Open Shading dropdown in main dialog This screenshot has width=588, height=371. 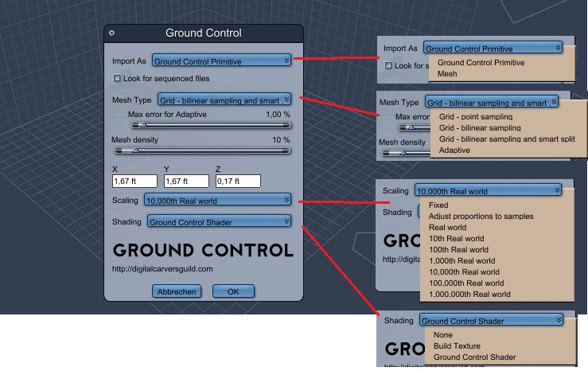point(219,221)
